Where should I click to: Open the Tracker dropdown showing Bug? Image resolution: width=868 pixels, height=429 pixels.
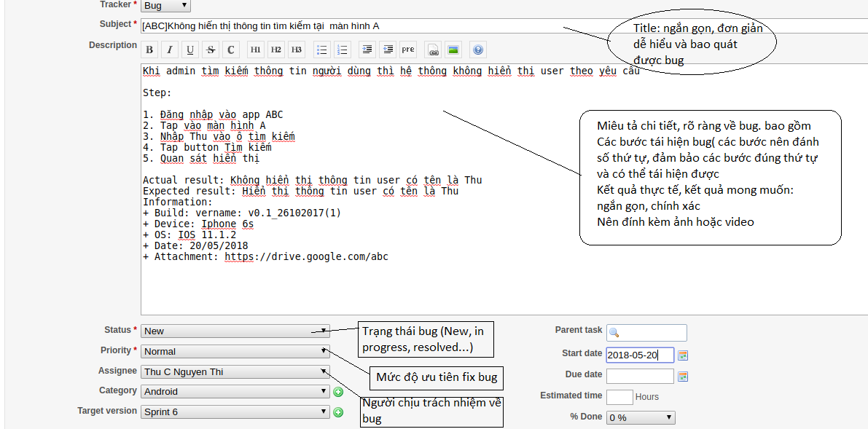coord(165,6)
